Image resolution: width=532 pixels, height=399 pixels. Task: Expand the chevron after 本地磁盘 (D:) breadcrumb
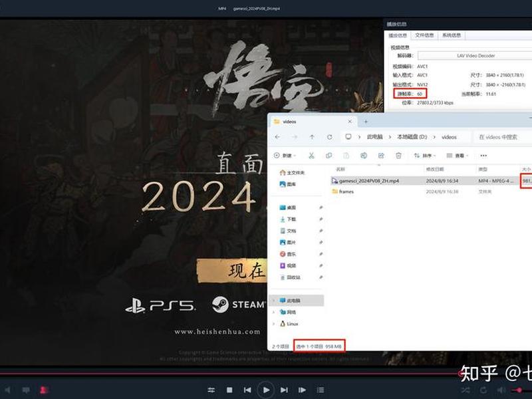pos(434,137)
